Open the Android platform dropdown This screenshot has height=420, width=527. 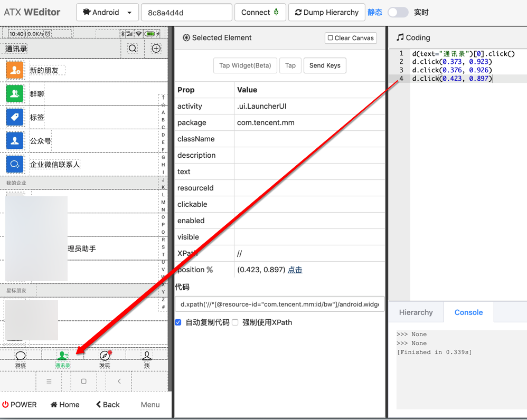tap(107, 13)
